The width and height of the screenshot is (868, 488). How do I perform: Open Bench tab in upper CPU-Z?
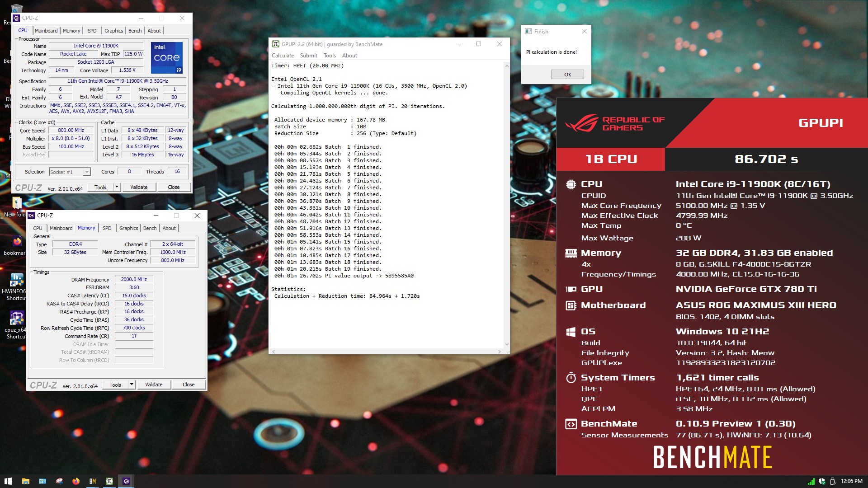pyautogui.click(x=135, y=31)
